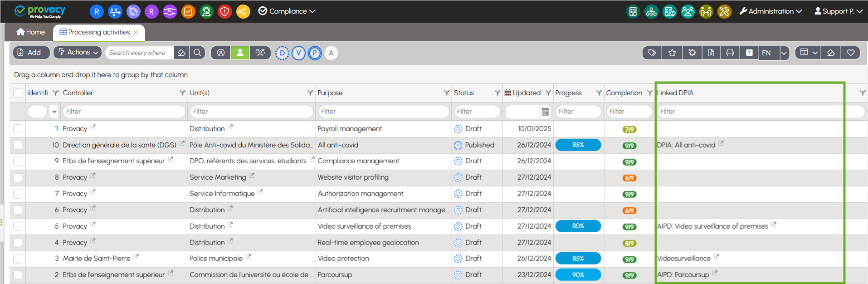Click the eraser icon next to the heart
This screenshot has width=868, height=284.
(x=831, y=53)
